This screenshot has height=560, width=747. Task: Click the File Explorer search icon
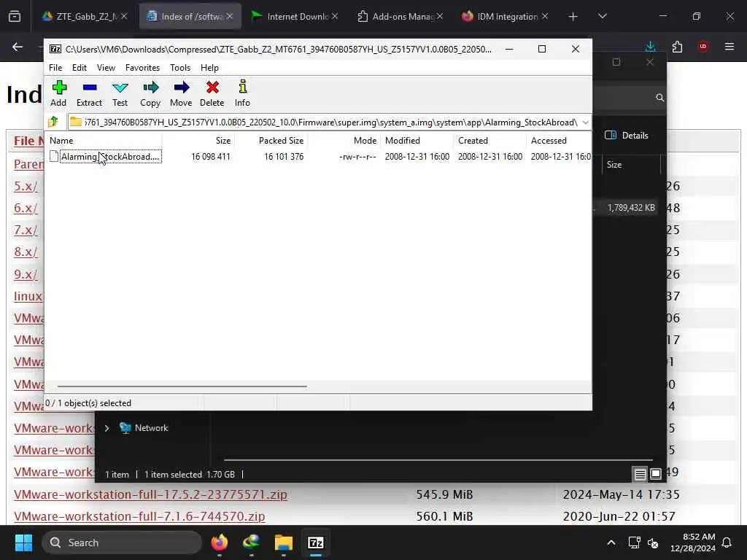click(x=659, y=98)
